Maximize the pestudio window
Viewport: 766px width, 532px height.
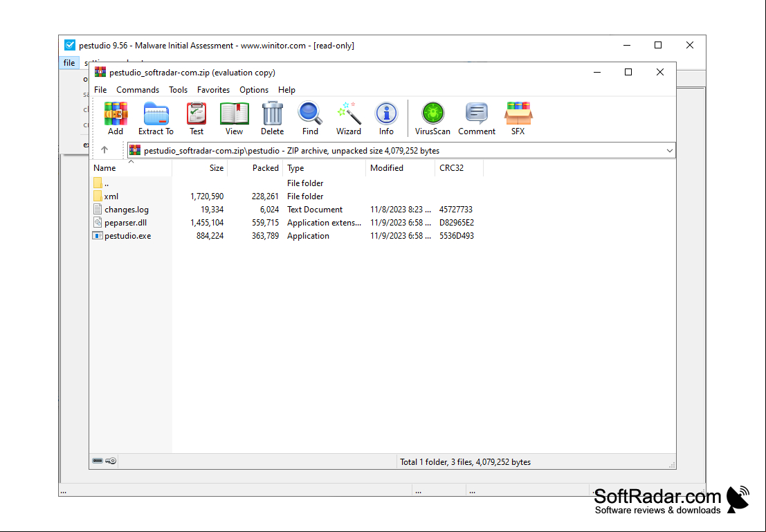658,46
